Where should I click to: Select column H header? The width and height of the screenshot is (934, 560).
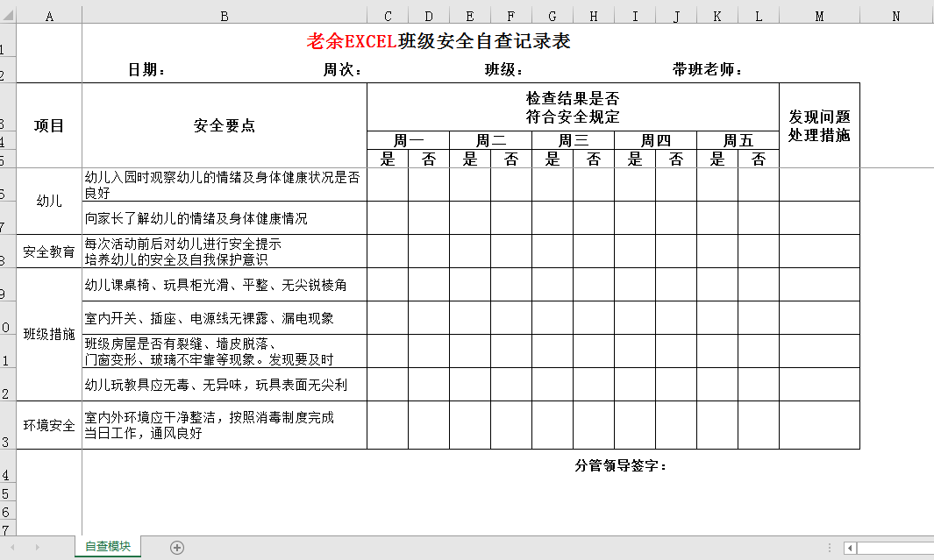click(x=593, y=16)
